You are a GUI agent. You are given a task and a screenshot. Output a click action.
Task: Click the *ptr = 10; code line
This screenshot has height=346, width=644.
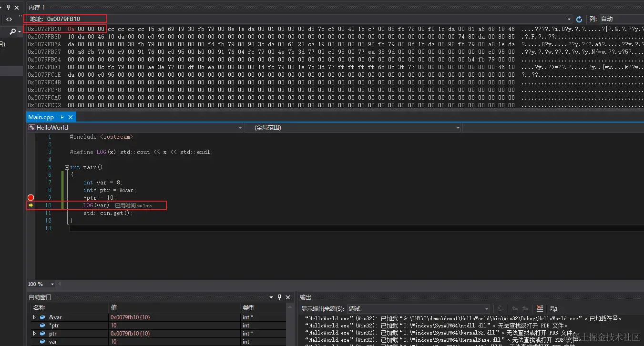pyautogui.click(x=100, y=198)
